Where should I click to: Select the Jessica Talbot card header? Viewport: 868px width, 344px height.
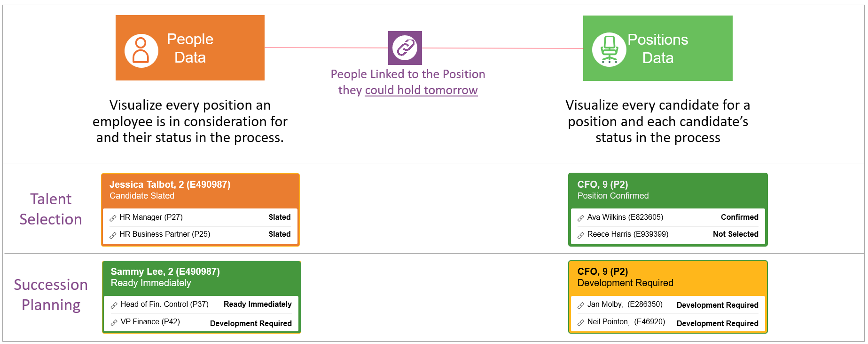200,191
